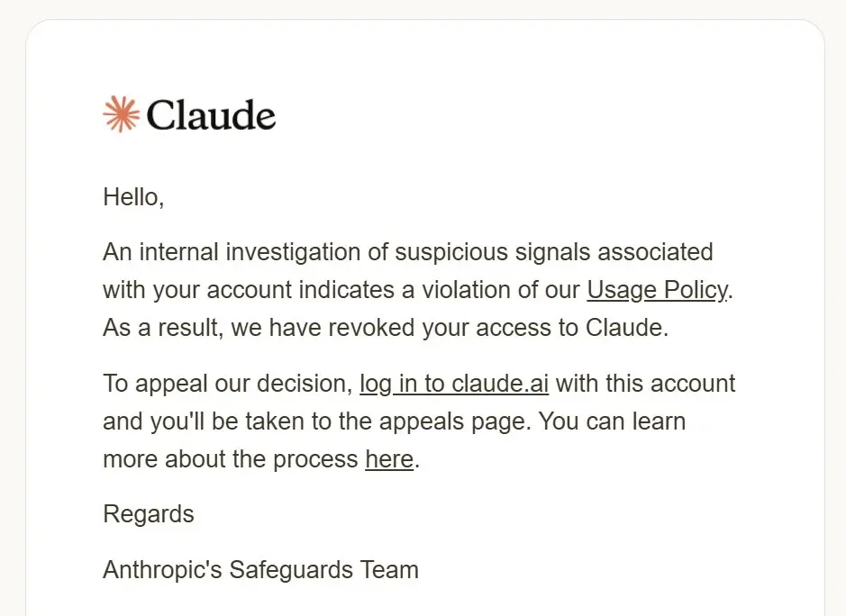Screen dimensions: 846x616
Task: Click the words "with your account indicates"
Action: coord(248,290)
